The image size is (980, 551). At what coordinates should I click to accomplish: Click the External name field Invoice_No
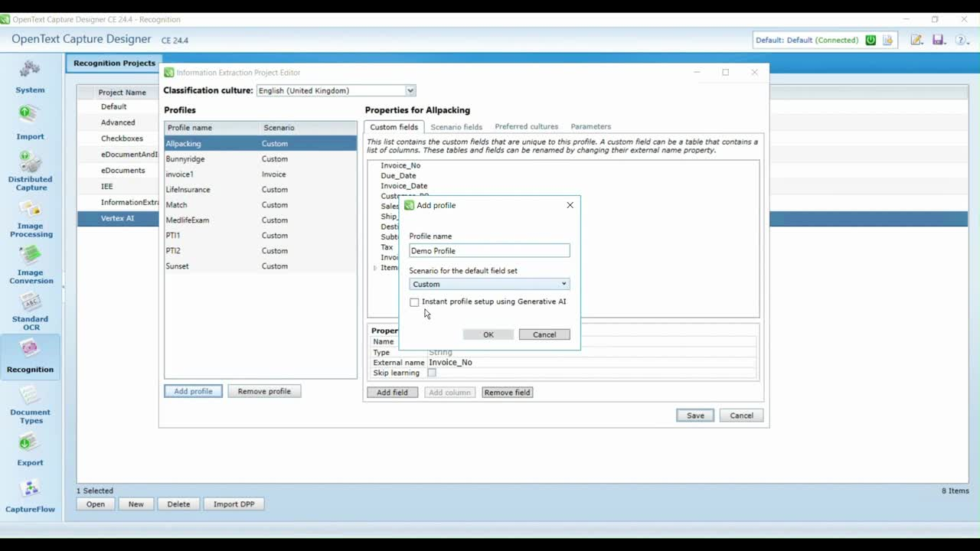pos(592,363)
